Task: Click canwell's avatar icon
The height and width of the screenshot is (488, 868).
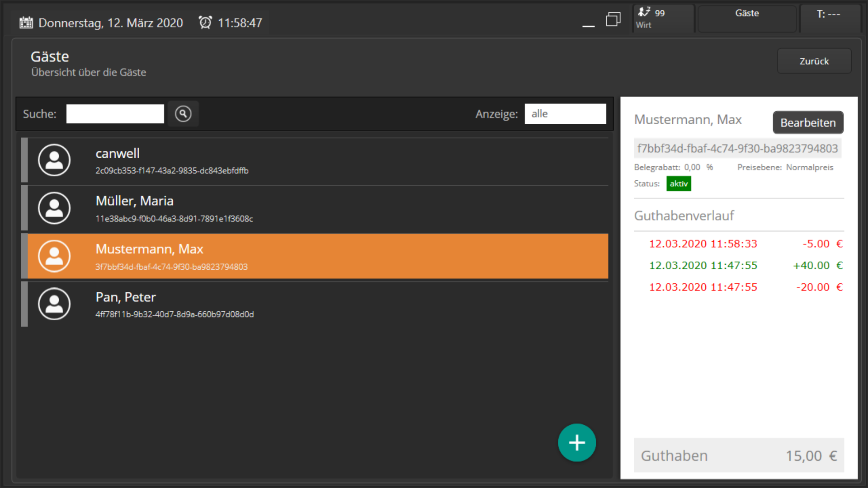Action: pos(54,160)
